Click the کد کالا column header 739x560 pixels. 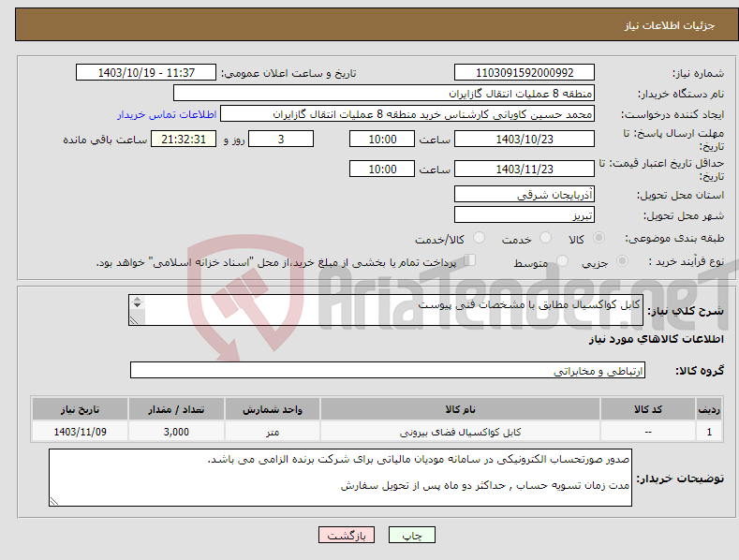tap(648, 409)
